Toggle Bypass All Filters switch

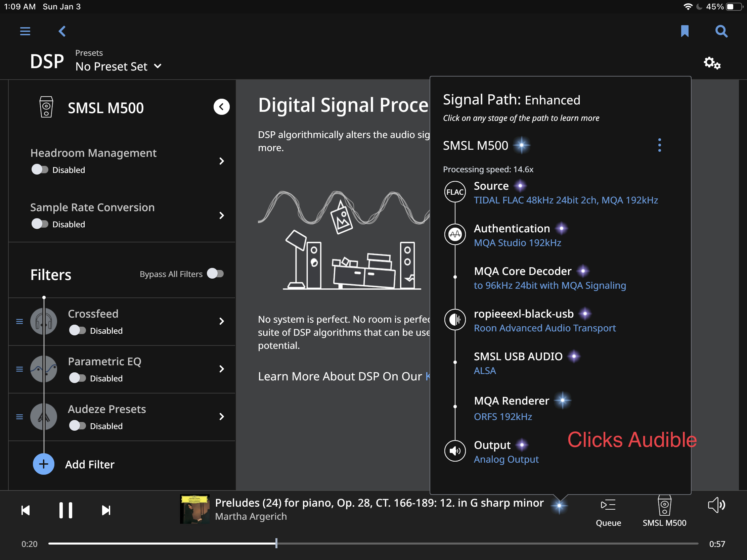pyautogui.click(x=215, y=273)
